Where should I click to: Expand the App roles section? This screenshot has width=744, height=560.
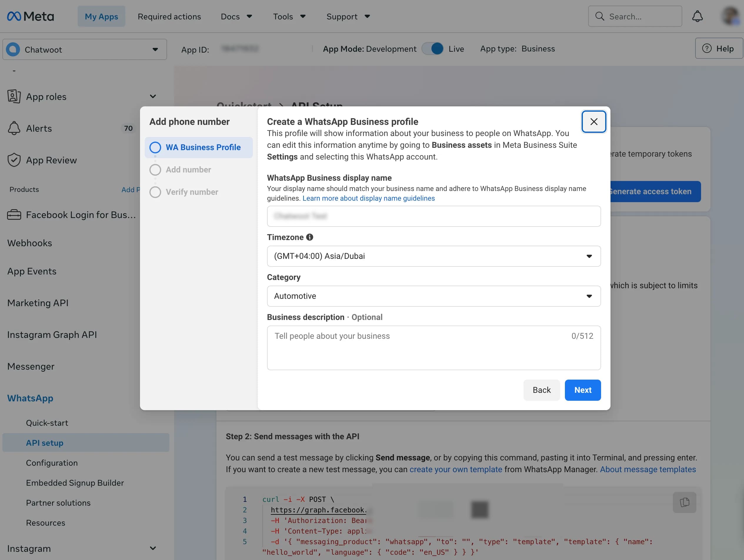(153, 96)
